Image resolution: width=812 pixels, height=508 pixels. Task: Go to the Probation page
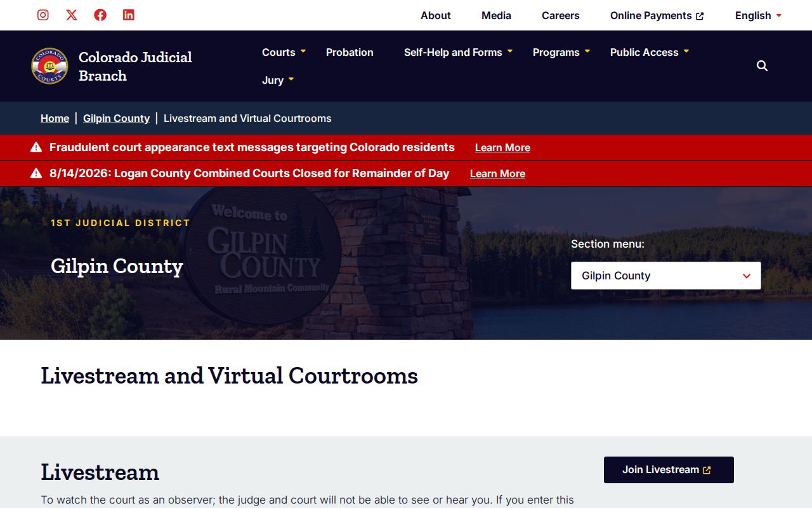(x=350, y=52)
